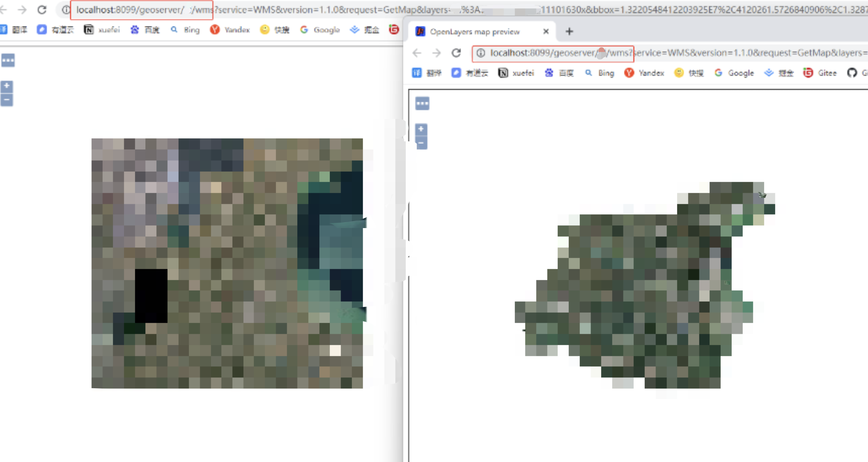Open the Google bookmark in the left window

click(x=320, y=30)
